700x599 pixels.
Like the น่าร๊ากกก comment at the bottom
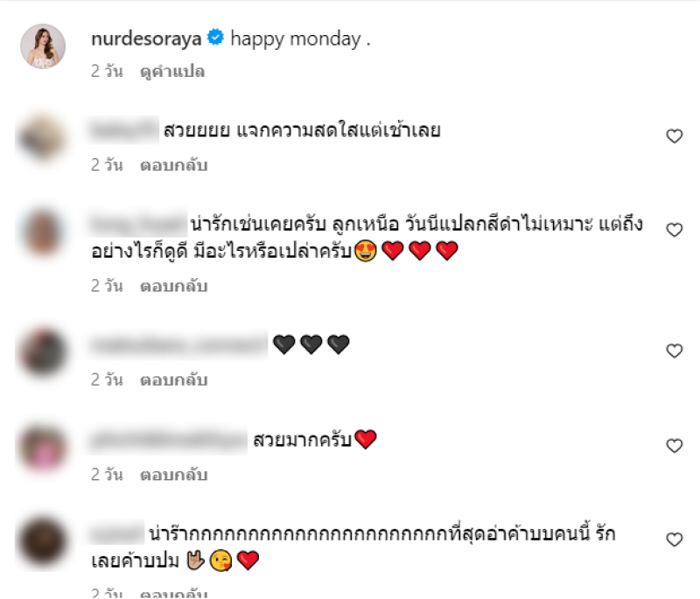[x=674, y=540]
